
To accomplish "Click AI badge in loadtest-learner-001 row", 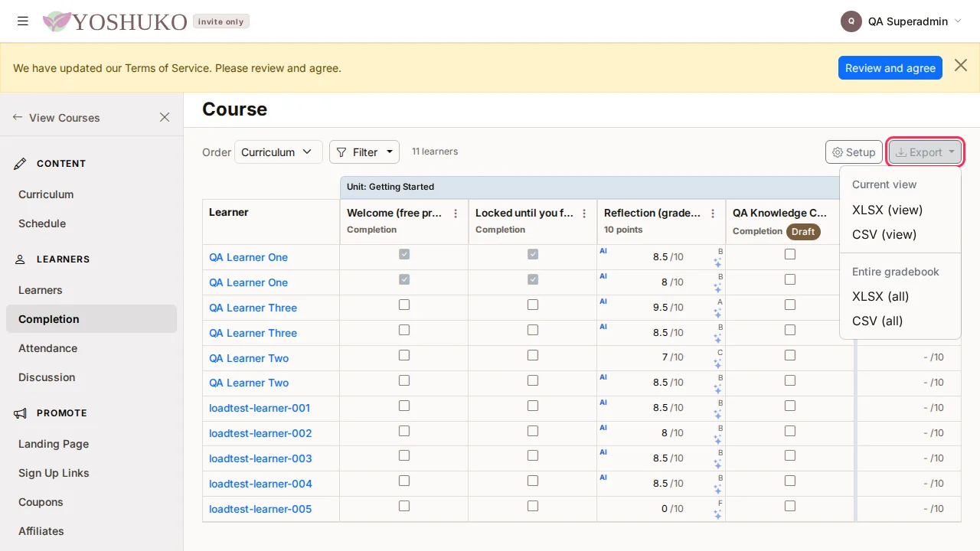I will tap(603, 403).
